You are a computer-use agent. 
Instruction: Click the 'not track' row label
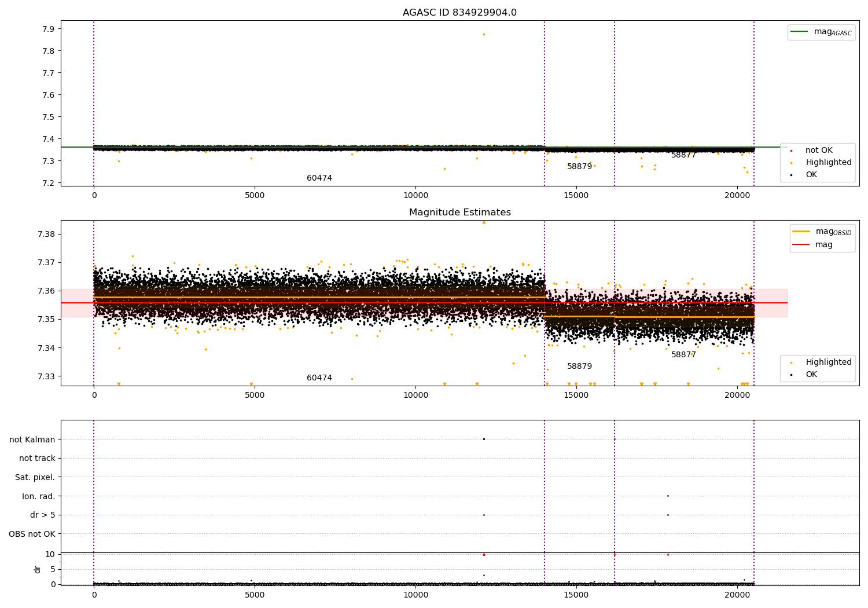[37, 458]
